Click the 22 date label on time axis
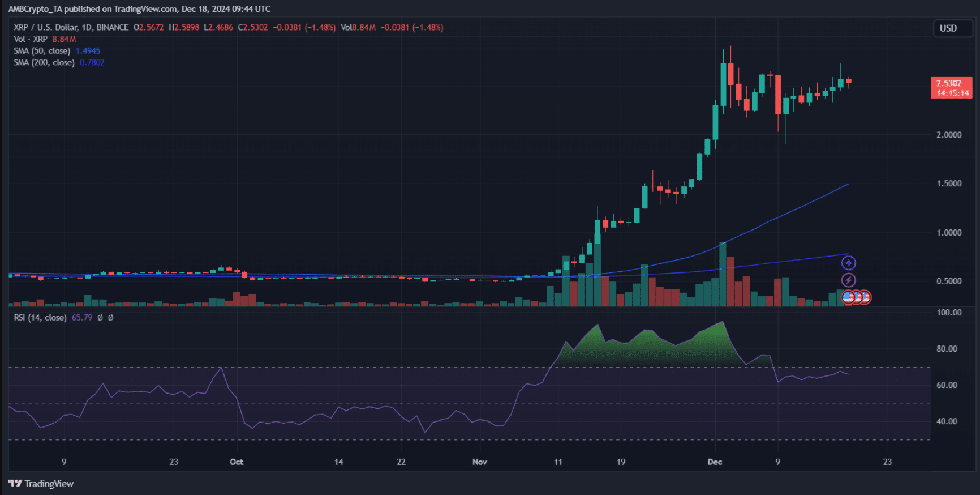Screen dimensions: 980x495 [401, 462]
